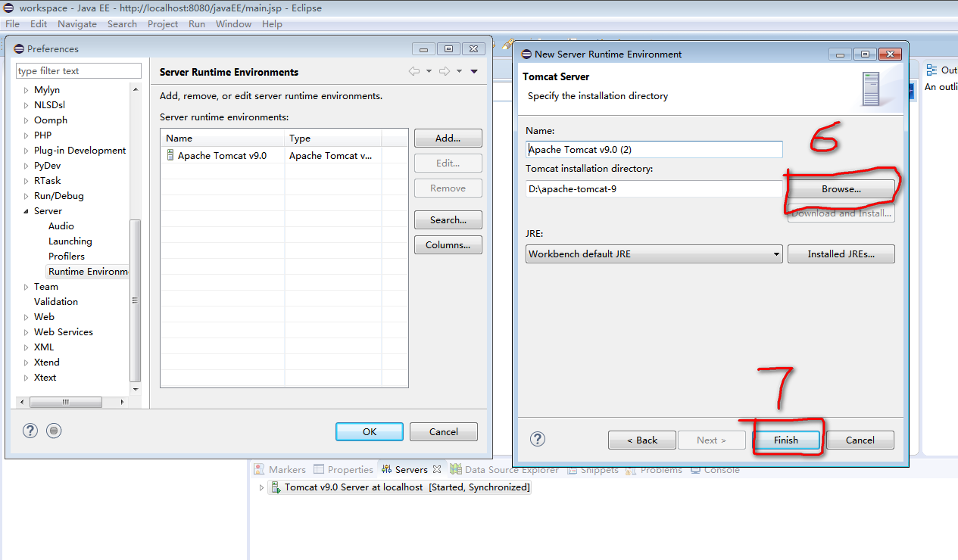Open the Project menu
The height and width of the screenshot is (560, 958).
point(163,24)
